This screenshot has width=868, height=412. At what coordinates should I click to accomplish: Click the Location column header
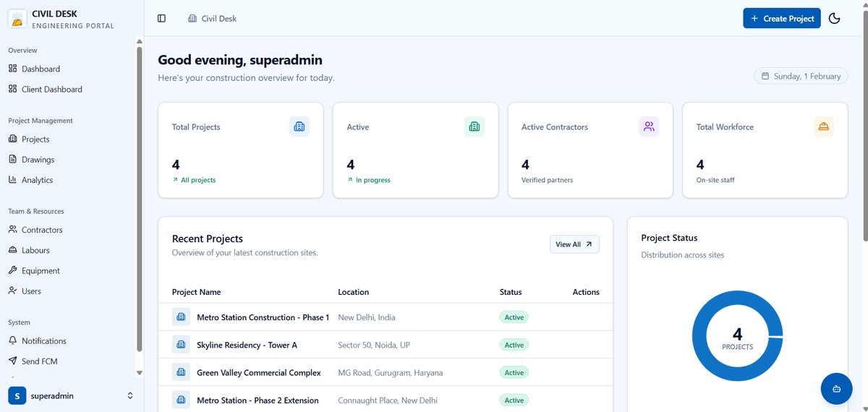[353, 292]
